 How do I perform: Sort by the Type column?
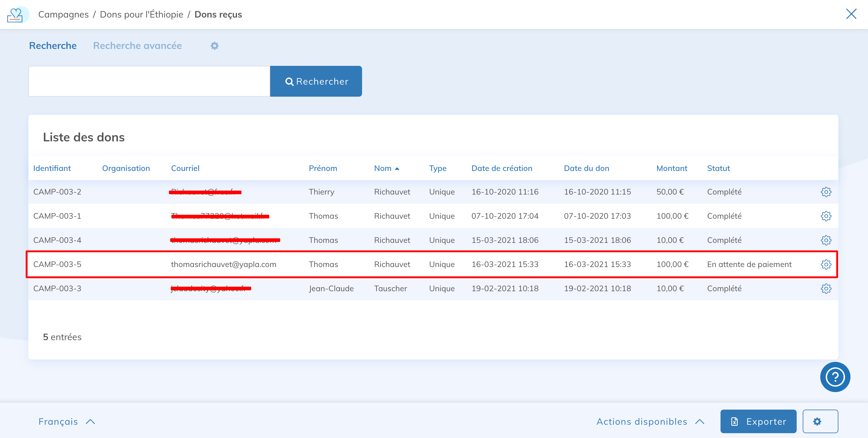(438, 168)
